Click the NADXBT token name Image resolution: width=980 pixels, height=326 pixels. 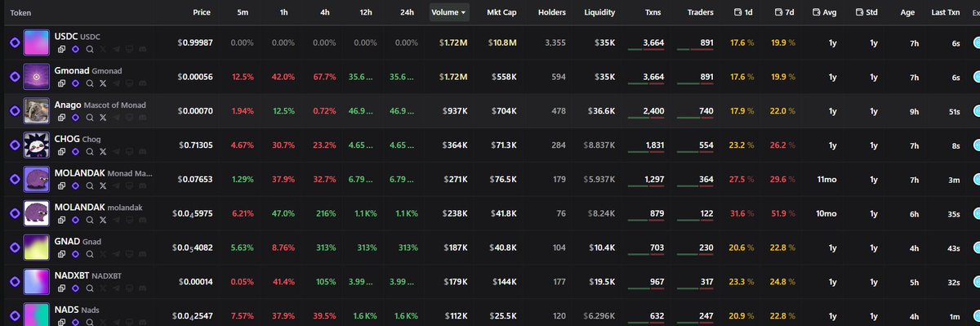point(71,276)
